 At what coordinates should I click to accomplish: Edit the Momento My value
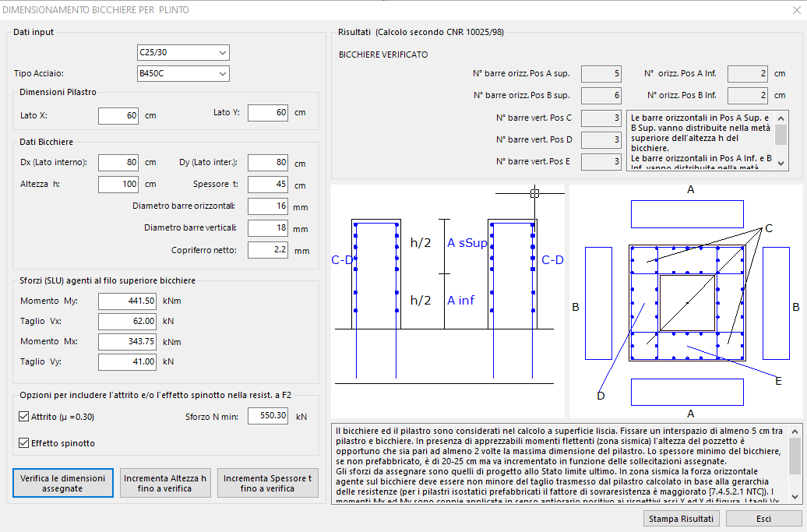click(127, 301)
